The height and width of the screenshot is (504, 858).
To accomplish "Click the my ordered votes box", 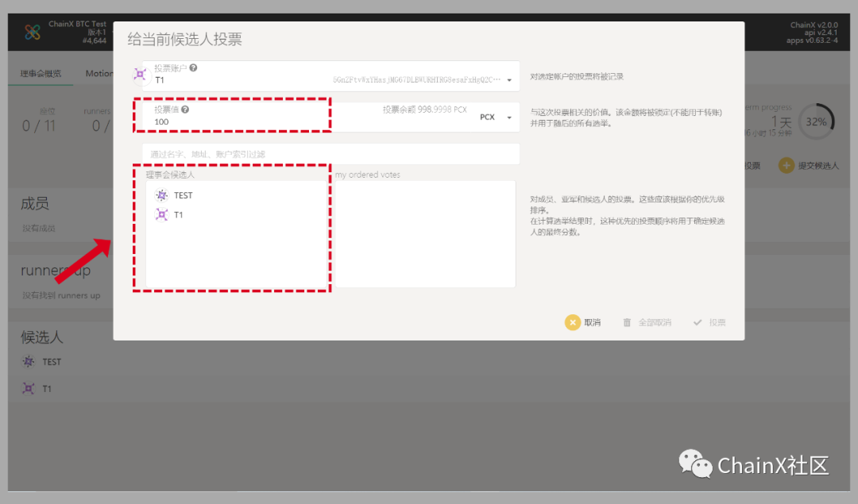I will point(424,233).
